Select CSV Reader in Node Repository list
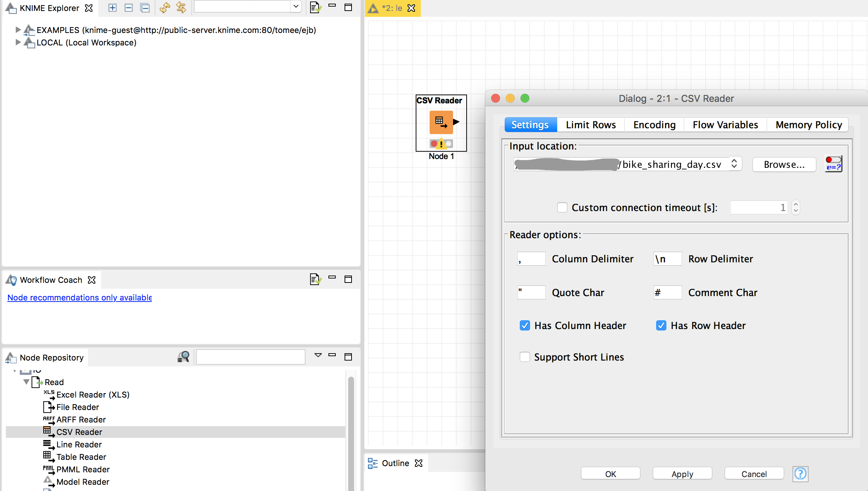 pos(73,432)
